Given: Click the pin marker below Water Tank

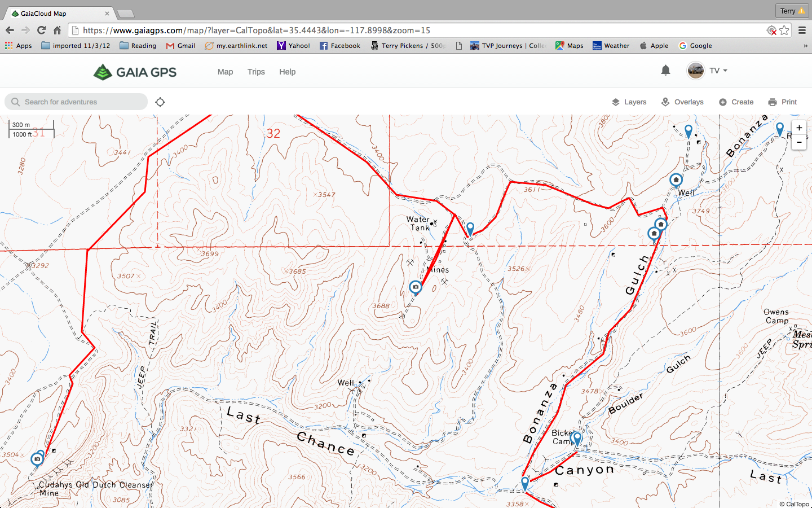Looking at the screenshot, I should [x=470, y=228].
